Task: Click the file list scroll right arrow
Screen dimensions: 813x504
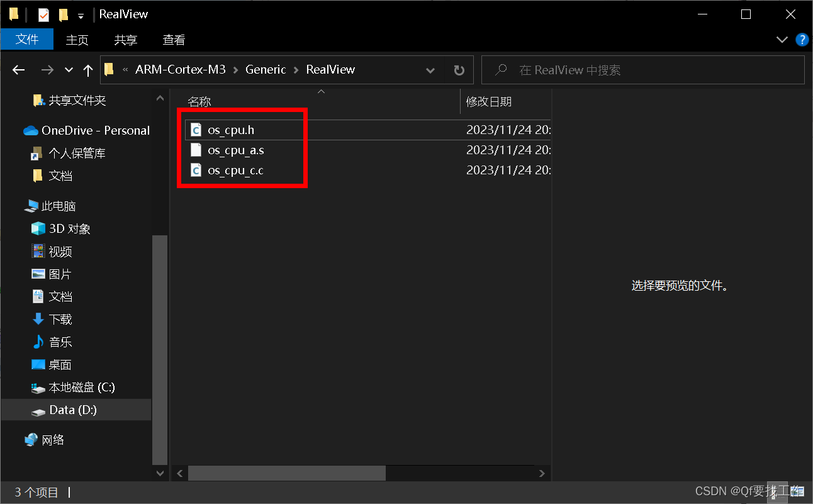Action: pyautogui.click(x=542, y=473)
